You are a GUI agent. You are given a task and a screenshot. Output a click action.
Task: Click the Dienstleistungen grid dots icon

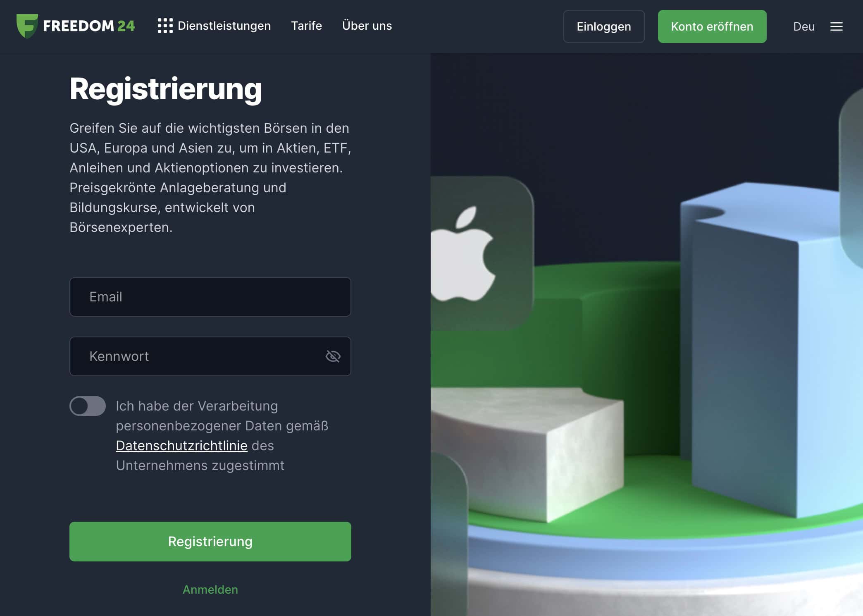(x=165, y=26)
